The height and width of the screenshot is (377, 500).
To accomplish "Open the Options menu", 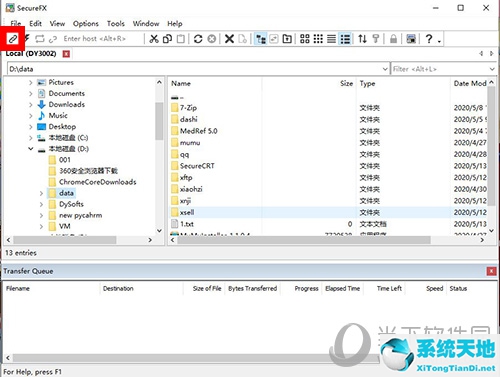I will (86, 24).
